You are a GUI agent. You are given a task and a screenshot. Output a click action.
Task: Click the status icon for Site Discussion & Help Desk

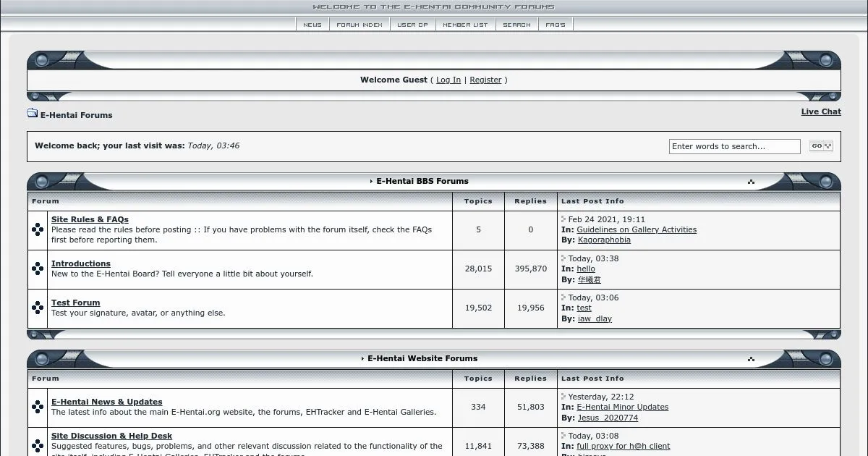click(x=38, y=446)
